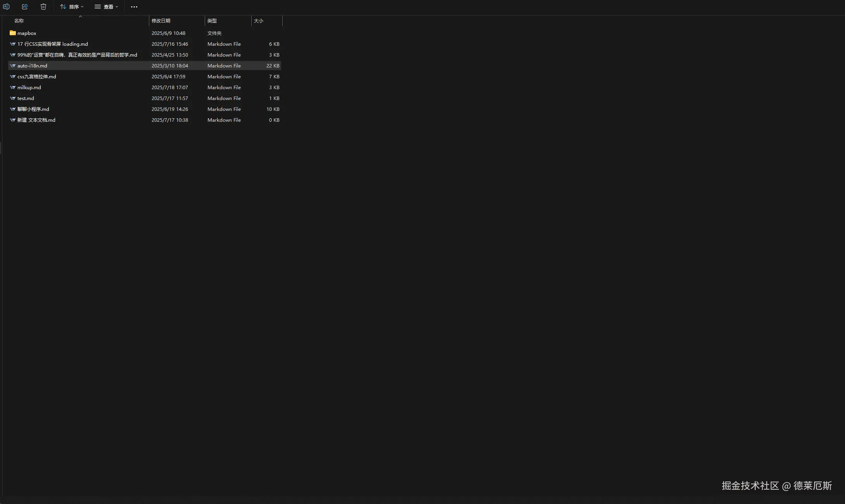Select 17 行CSS实现骨架屏 loading.md file
845x504 pixels.
coord(53,44)
